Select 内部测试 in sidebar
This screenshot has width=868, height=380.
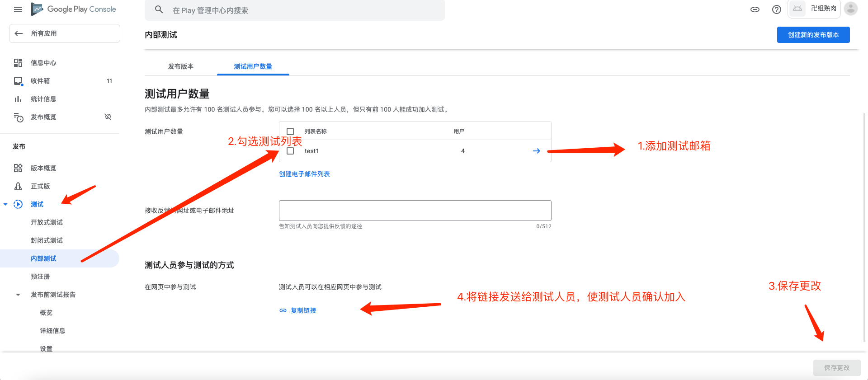click(x=60, y=258)
